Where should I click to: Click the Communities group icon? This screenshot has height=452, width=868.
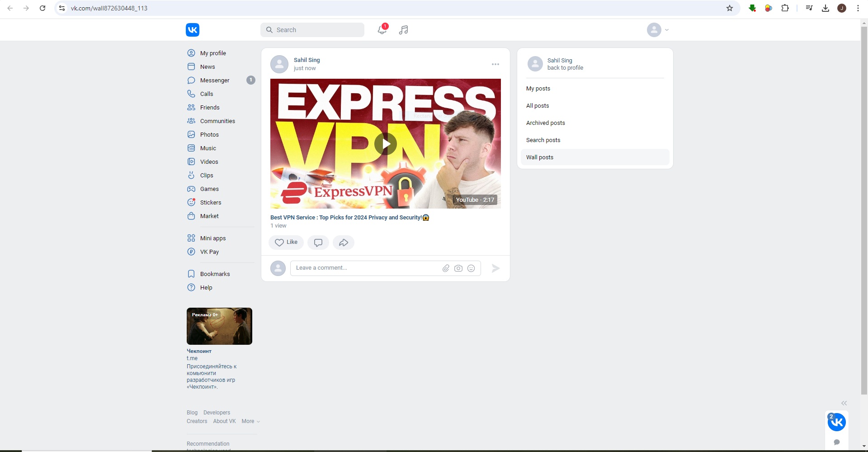(191, 121)
